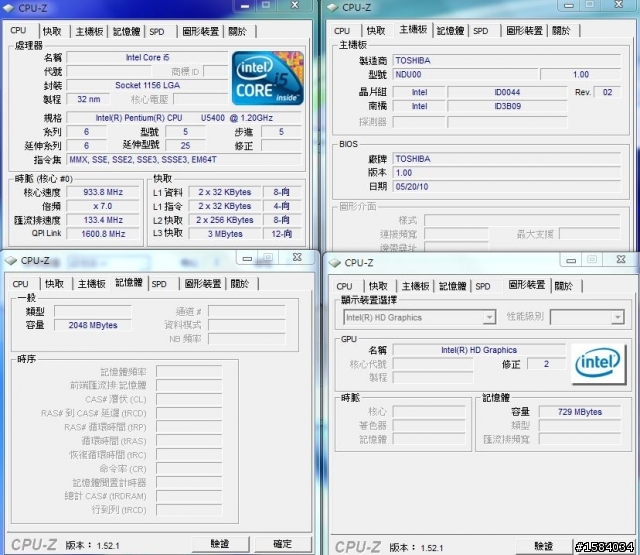Click the GPU revision value '2'
The image size is (640, 555).
[547, 364]
